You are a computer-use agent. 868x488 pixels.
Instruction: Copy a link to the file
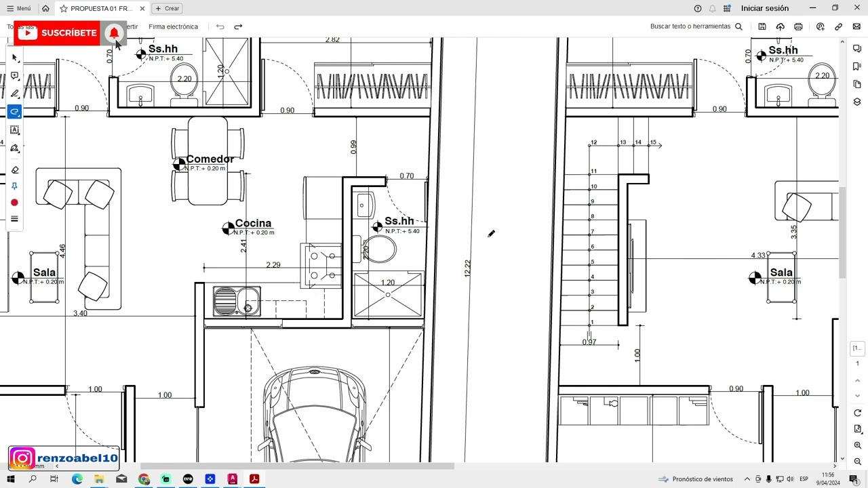(838, 26)
